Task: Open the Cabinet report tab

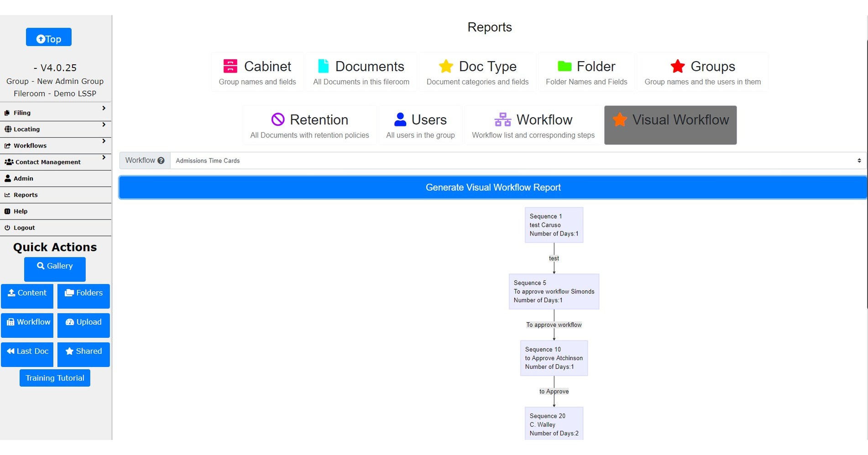Action: (x=257, y=72)
